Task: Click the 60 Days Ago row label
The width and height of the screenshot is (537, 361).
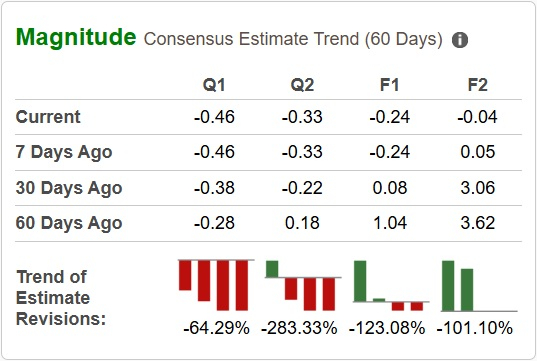Action: pyautogui.click(x=69, y=223)
